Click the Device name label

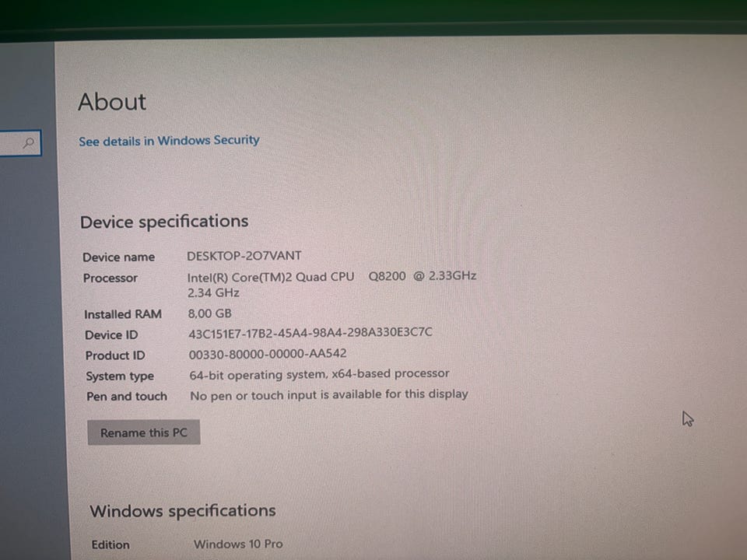(x=118, y=257)
